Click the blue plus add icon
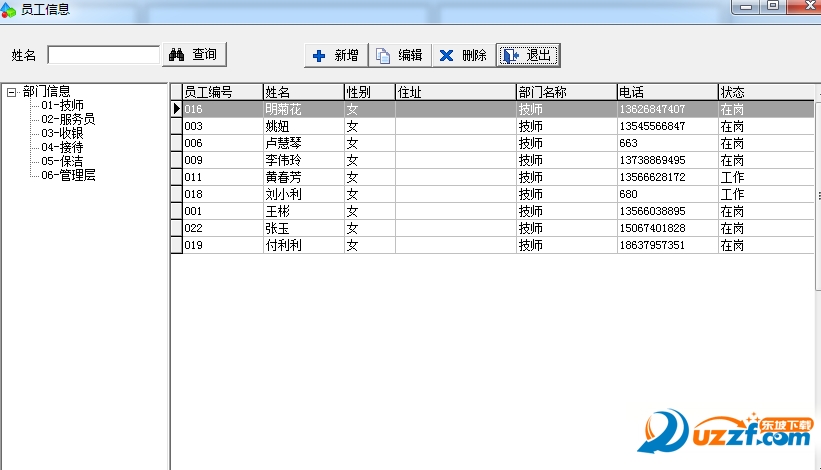Screen dimensions: 821x470 click(x=318, y=55)
